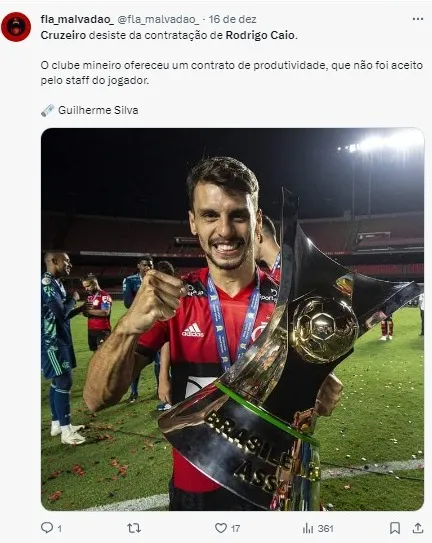Click the tweet body about contrato de produtividade
Viewport: 432px width, 543px height.
pos(232,73)
